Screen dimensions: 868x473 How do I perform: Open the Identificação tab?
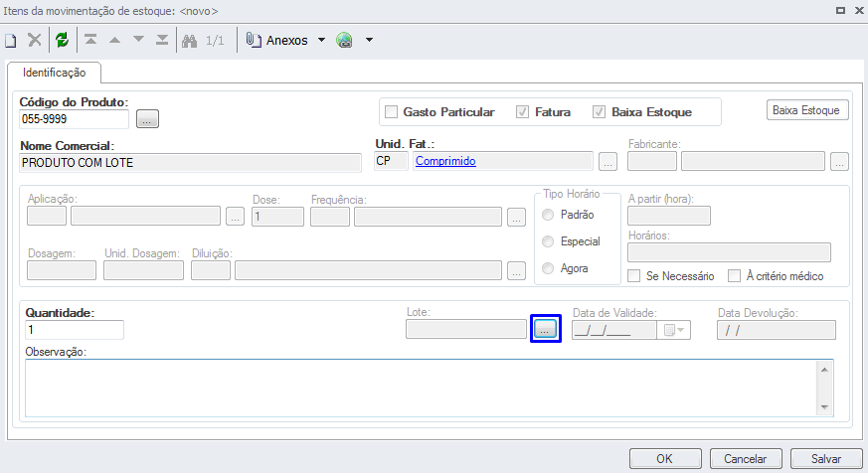(x=55, y=73)
